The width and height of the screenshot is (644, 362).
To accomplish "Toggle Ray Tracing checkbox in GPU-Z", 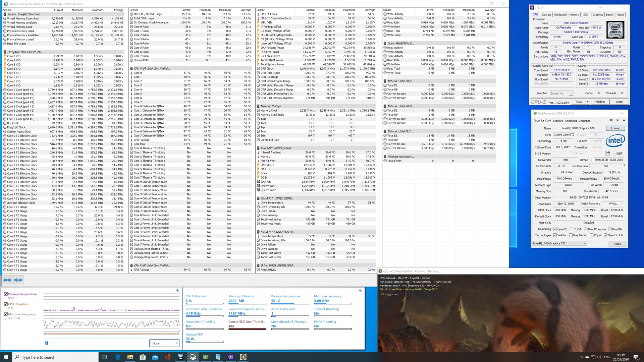I will coord(571,235).
